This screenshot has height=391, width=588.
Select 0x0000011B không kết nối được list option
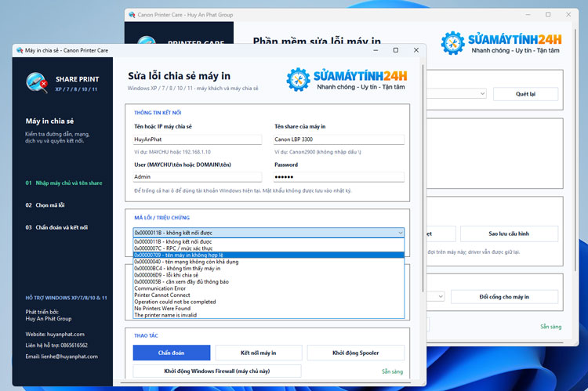[x=269, y=242]
